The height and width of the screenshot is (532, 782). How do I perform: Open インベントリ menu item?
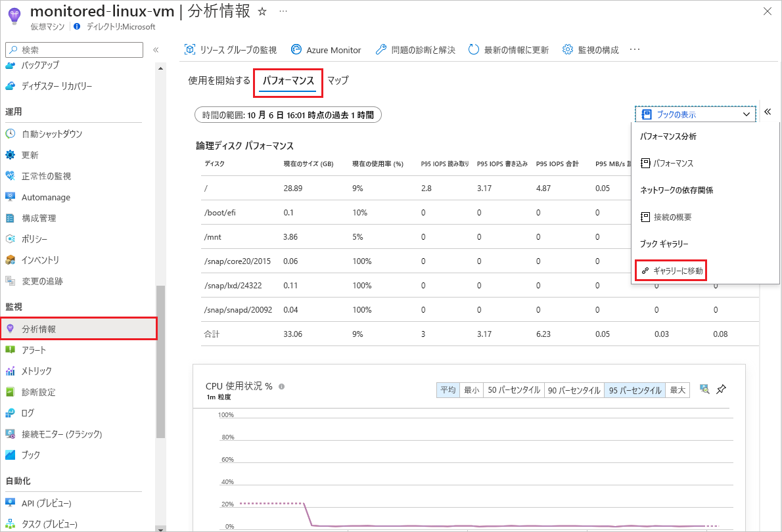(x=32, y=260)
